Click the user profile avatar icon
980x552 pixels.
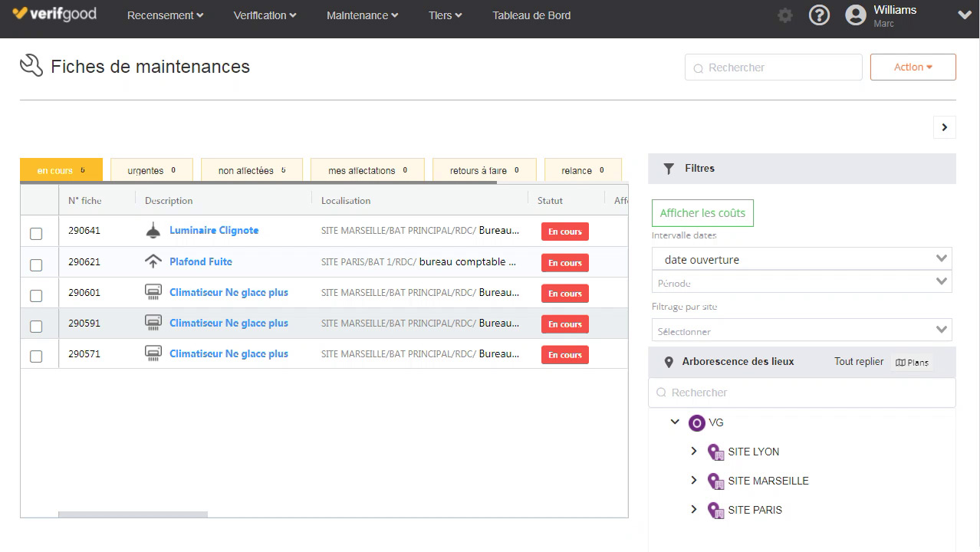coord(855,15)
